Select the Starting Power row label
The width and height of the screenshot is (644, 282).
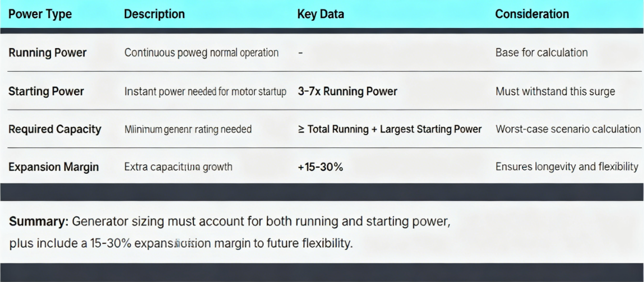pos(46,91)
